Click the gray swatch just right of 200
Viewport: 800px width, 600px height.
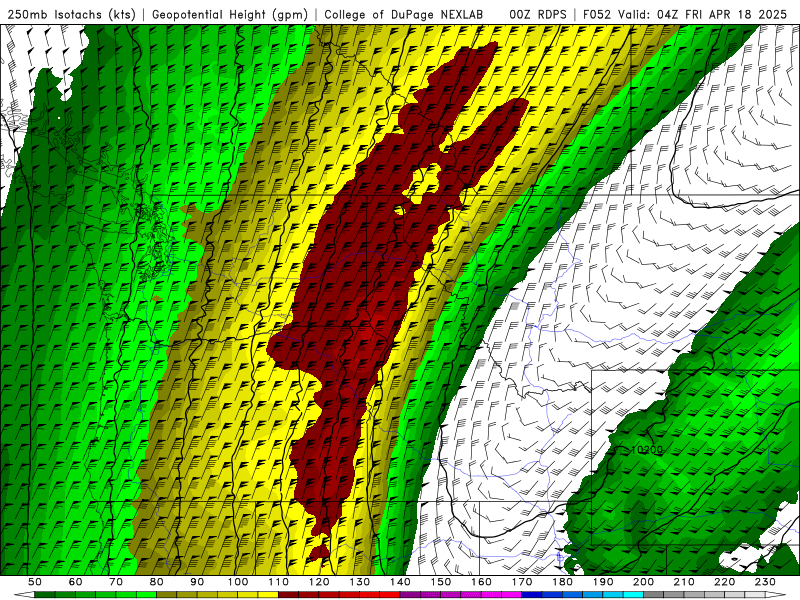tap(654, 595)
